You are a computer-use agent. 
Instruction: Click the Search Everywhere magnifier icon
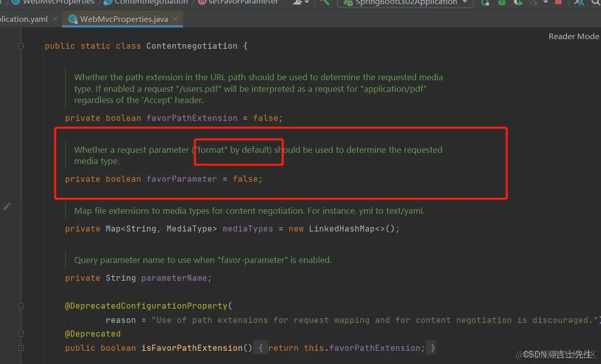click(x=596, y=3)
